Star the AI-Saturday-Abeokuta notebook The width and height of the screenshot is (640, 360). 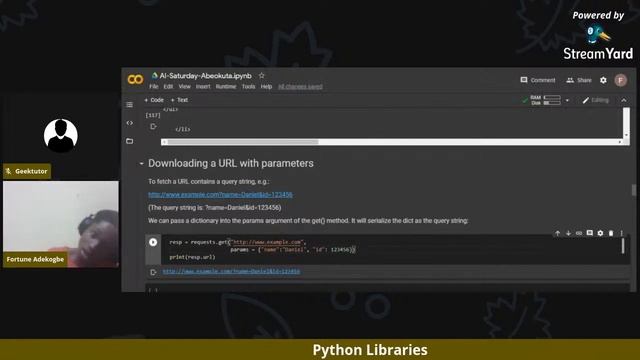262,76
